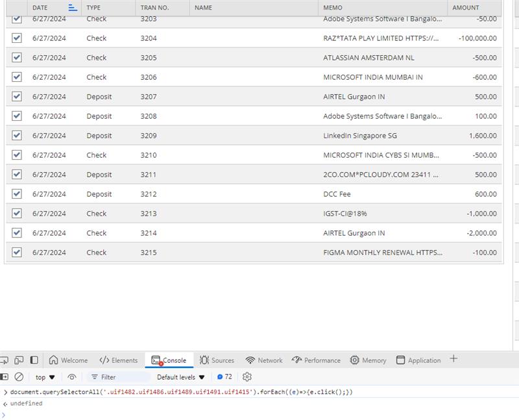
Task: Toggle device emulation icon in DevTools
Action: pyautogui.click(x=19, y=360)
